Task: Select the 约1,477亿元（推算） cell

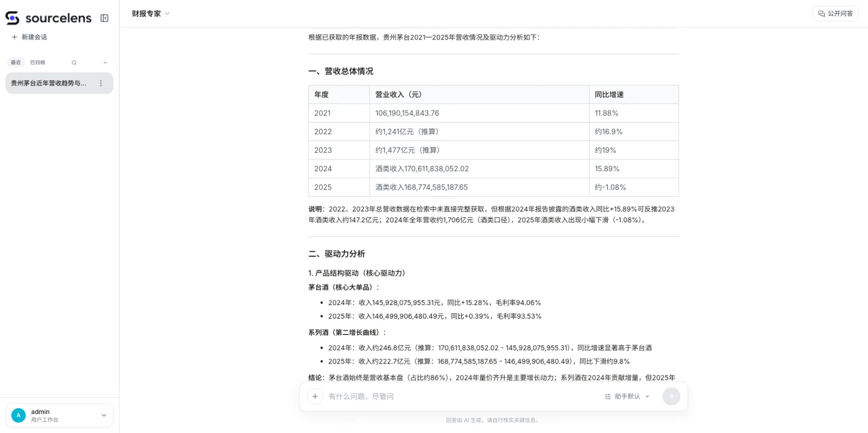Action: [479, 150]
